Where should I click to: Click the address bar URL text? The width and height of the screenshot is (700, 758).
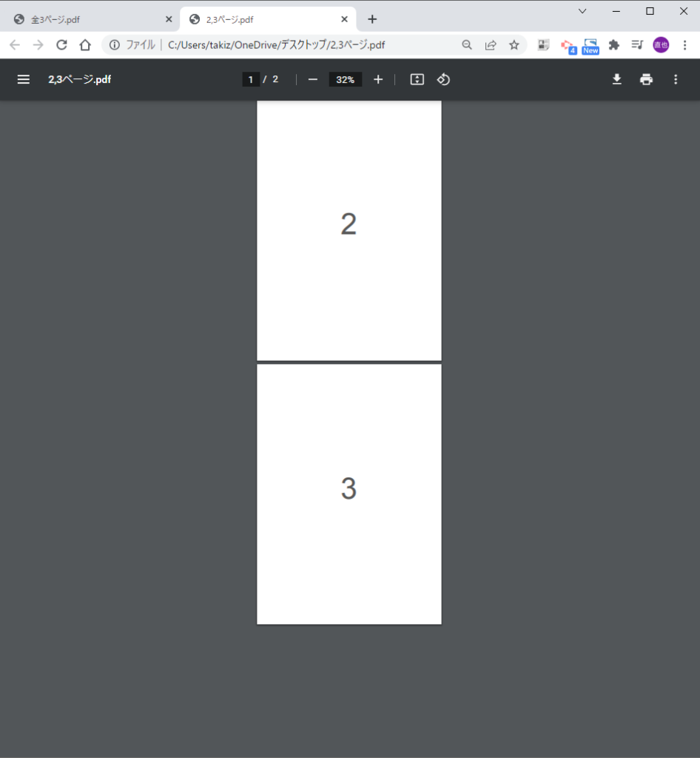click(276, 45)
